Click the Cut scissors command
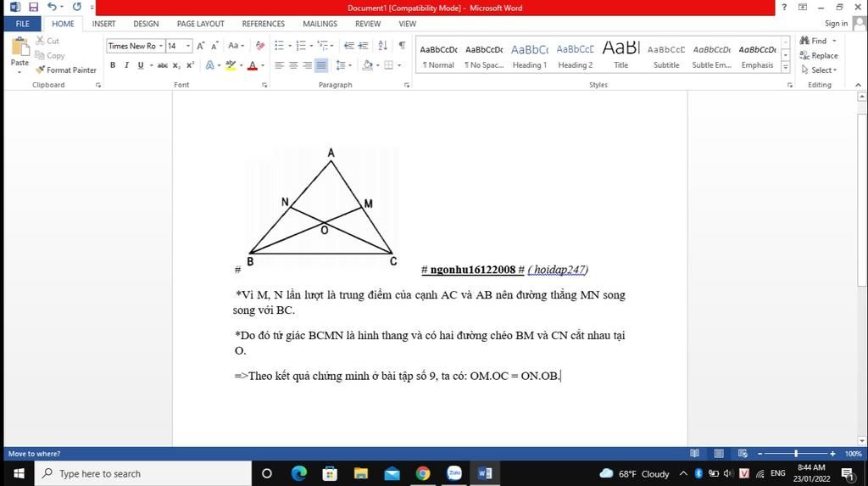The width and height of the screenshot is (868, 486). point(47,41)
